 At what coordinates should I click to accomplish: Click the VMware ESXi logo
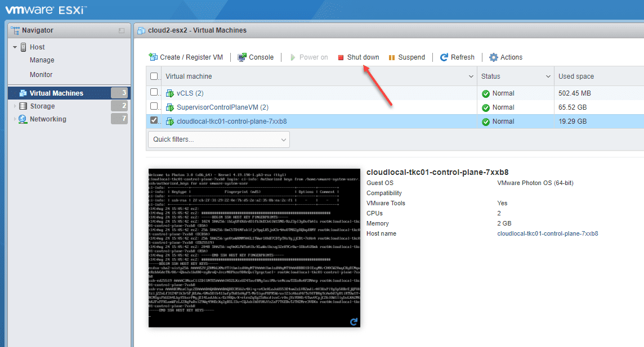pyautogui.click(x=46, y=10)
